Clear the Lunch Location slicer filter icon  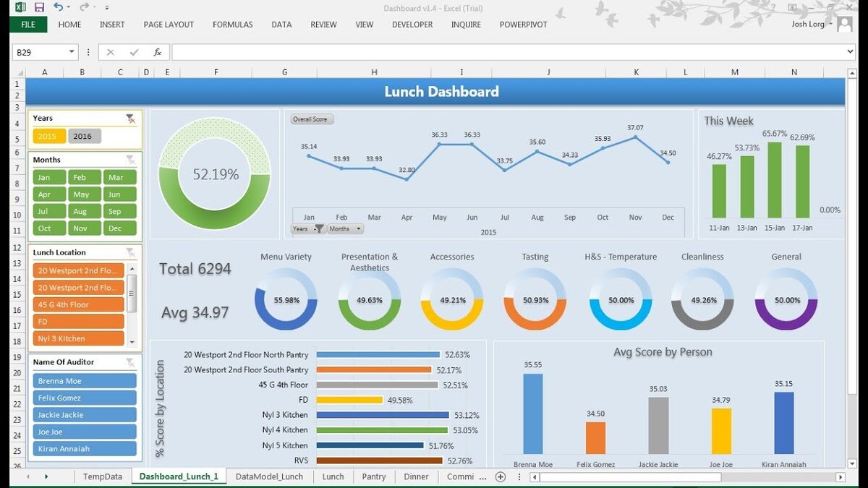click(131, 252)
